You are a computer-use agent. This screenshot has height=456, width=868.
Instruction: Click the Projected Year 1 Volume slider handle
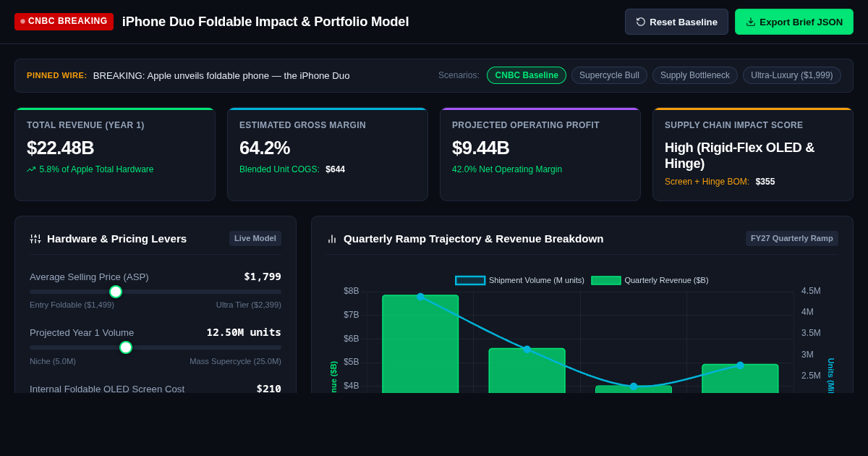click(x=126, y=347)
